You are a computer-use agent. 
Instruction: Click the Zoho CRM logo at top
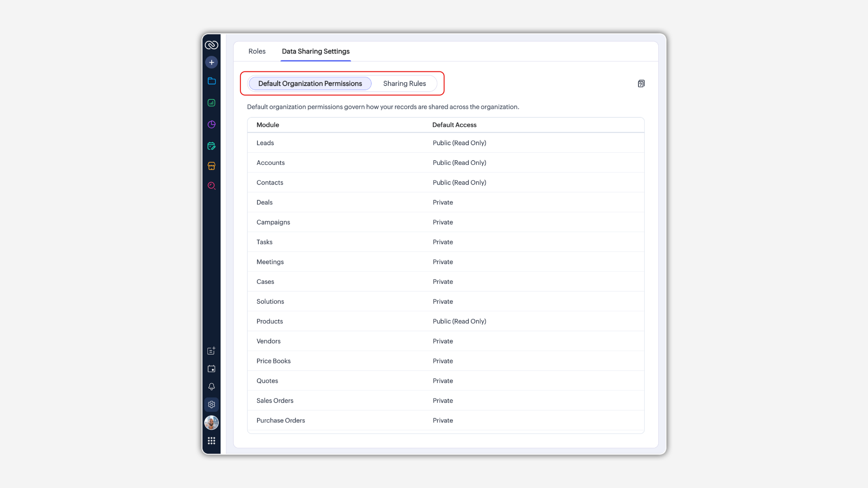211,45
